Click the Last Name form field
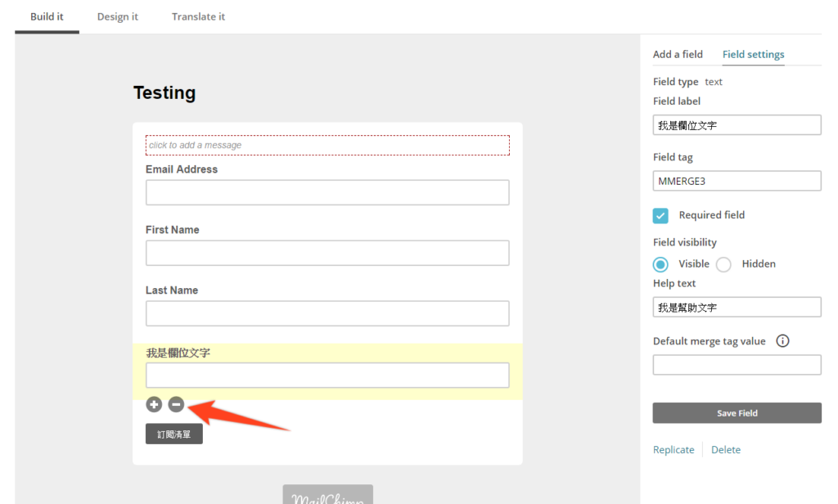The height and width of the screenshot is (504, 838). click(327, 313)
